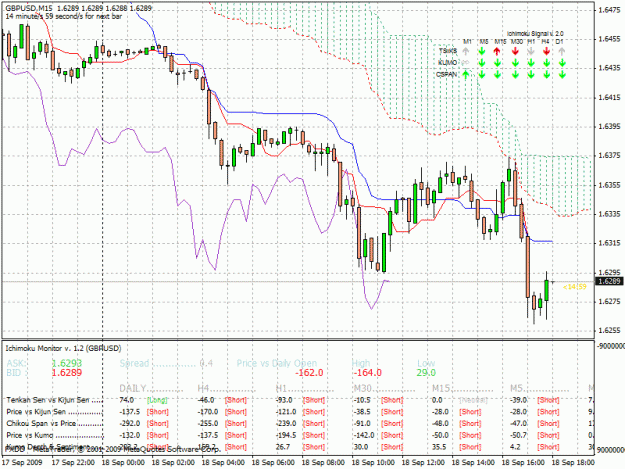Click the KUMO green arrow under M5
Screen dimensions: 625x469
(x=482, y=63)
